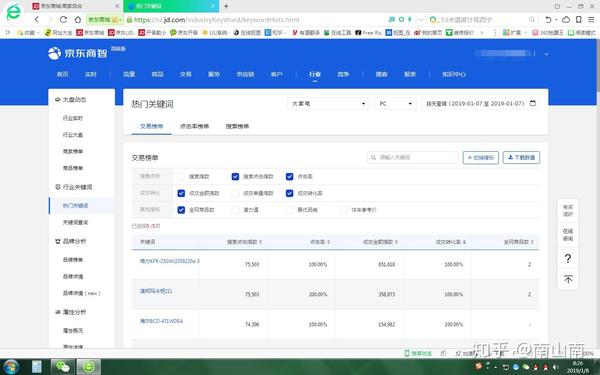This screenshot has width=600, height=375.
Task: Open WeChat from the taskbar
Action: click(x=62, y=367)
